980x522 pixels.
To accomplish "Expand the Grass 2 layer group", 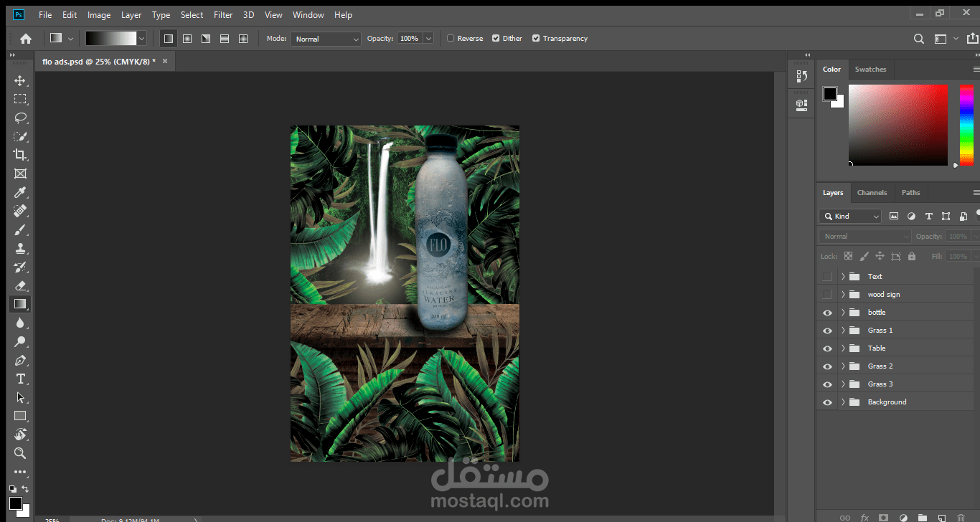I will click(x=843, y=366).
